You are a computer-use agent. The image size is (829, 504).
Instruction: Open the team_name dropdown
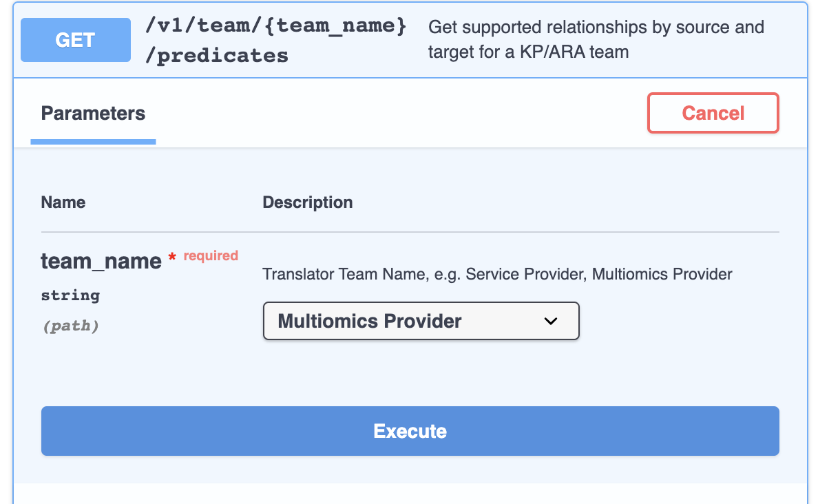pos(421,321)
